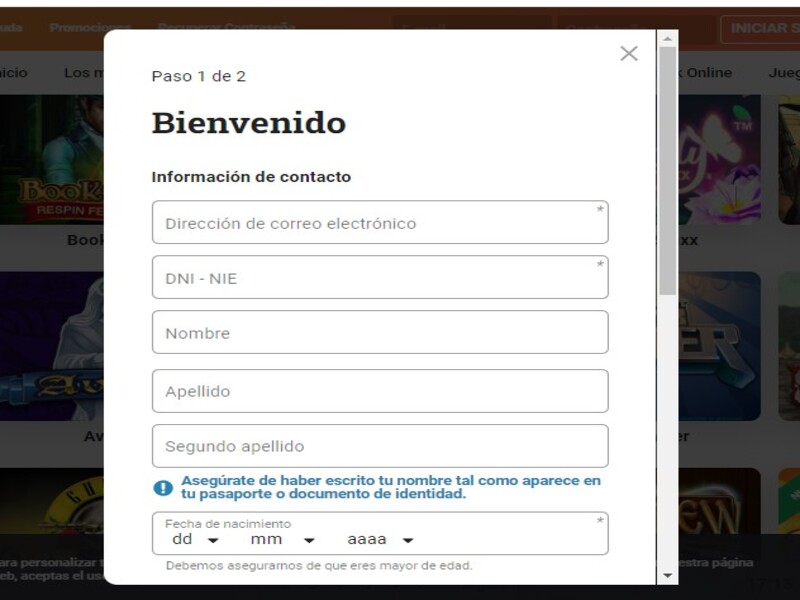Viewport: 800px width, 600px height.
Task: Open the Promociones menu item
Action: [90, 27]
